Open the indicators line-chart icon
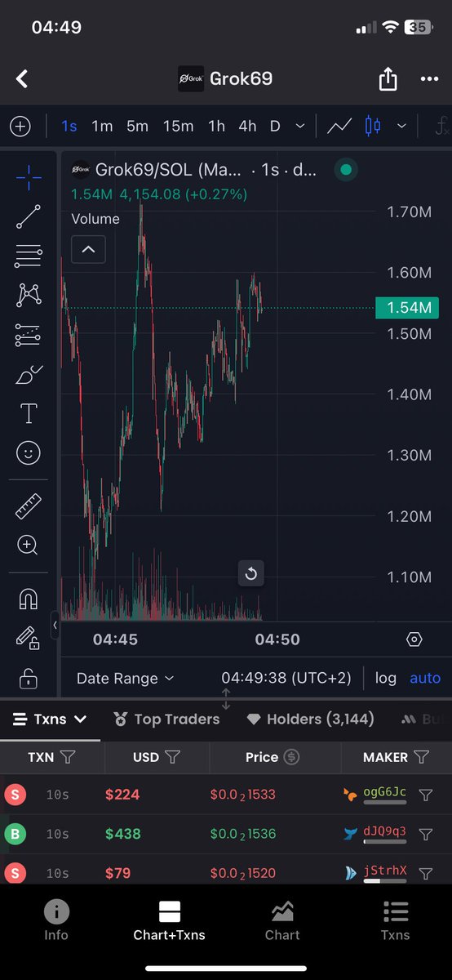The image size is (452, 980). [x=339, y=127]
